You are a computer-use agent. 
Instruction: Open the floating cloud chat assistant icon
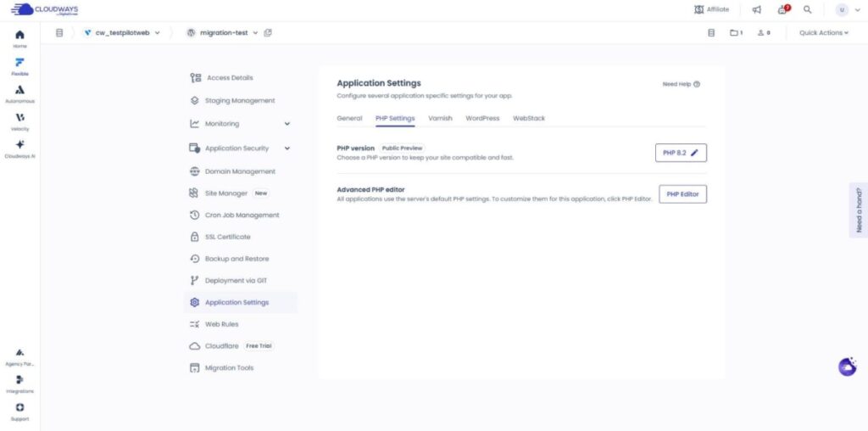coord(848,367)
